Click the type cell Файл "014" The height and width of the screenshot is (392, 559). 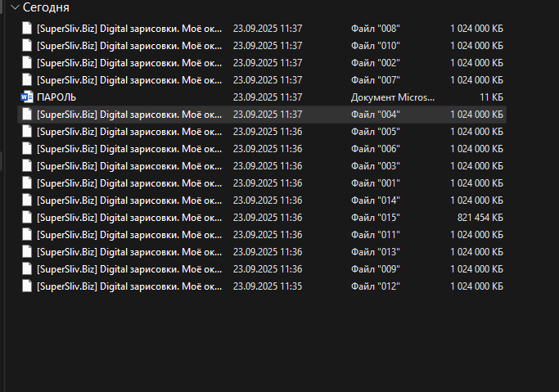coord(376,201)
